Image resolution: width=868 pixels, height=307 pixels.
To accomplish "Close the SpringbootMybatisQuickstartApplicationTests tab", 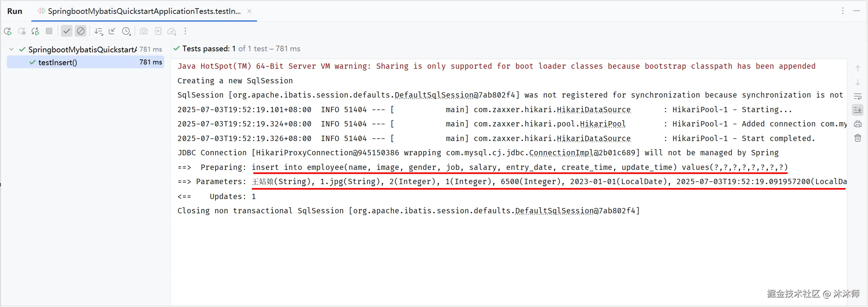I will coord(249,11).
